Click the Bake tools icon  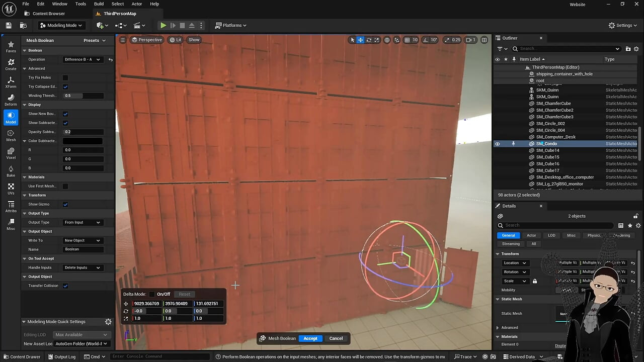11,171
